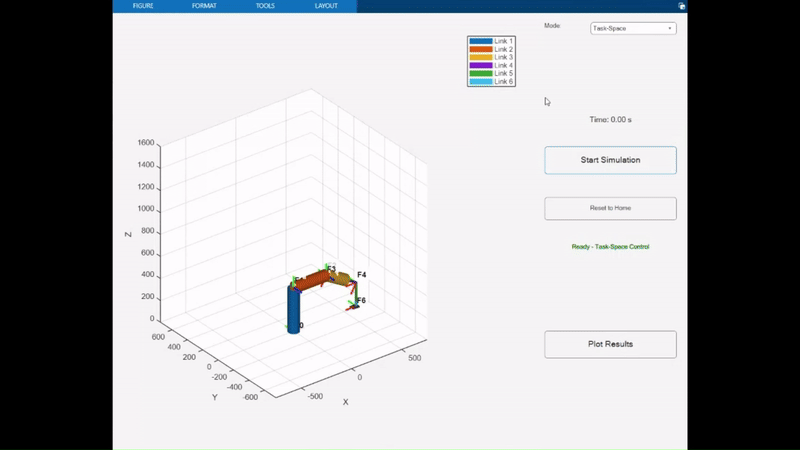The image size is (800, 450).
Task: Click the Link 5 green legend swatch
Action: coord(481,73)
